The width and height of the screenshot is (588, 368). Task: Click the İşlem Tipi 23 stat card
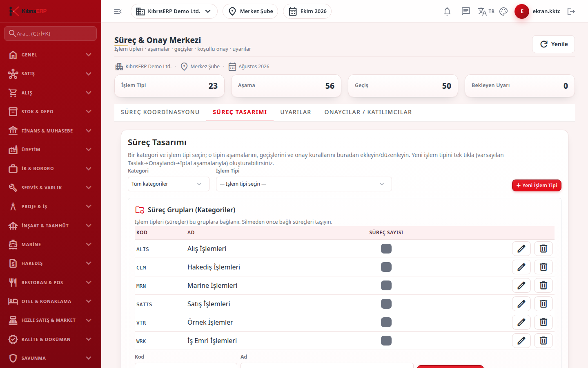169,86
